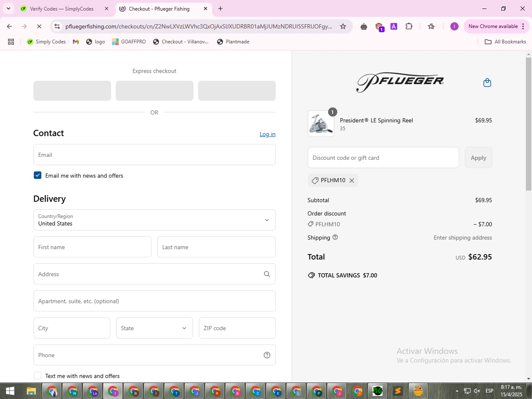This screenshot has height=399, width=532.
Task: Click the First name field
Action: 92,247
